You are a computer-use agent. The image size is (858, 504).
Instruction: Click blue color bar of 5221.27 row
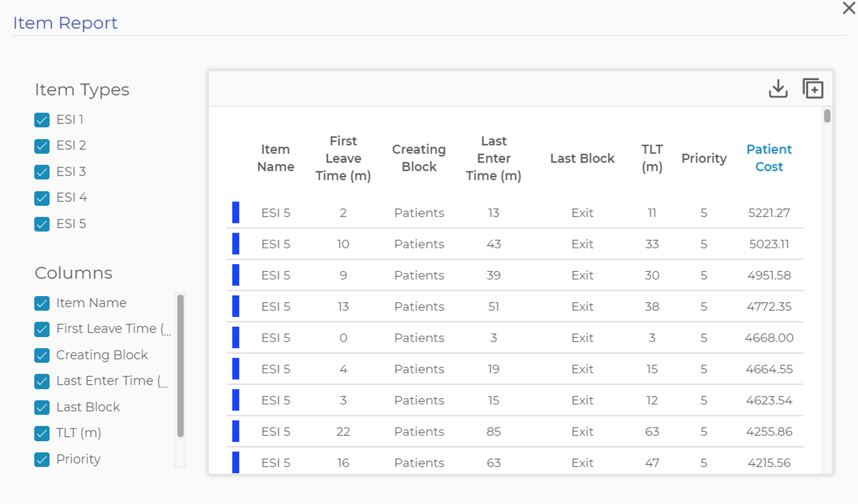[236, 213]
